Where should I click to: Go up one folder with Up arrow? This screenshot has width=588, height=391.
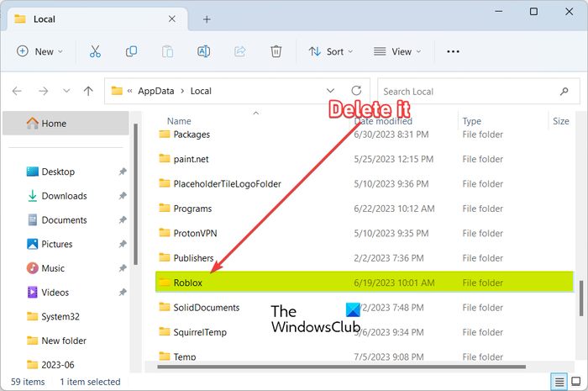point(88,91)
